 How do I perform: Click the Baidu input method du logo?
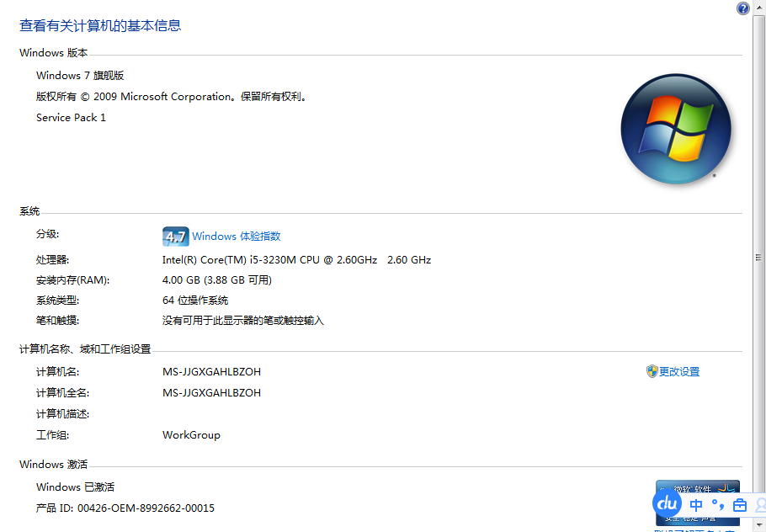(667, 503)
